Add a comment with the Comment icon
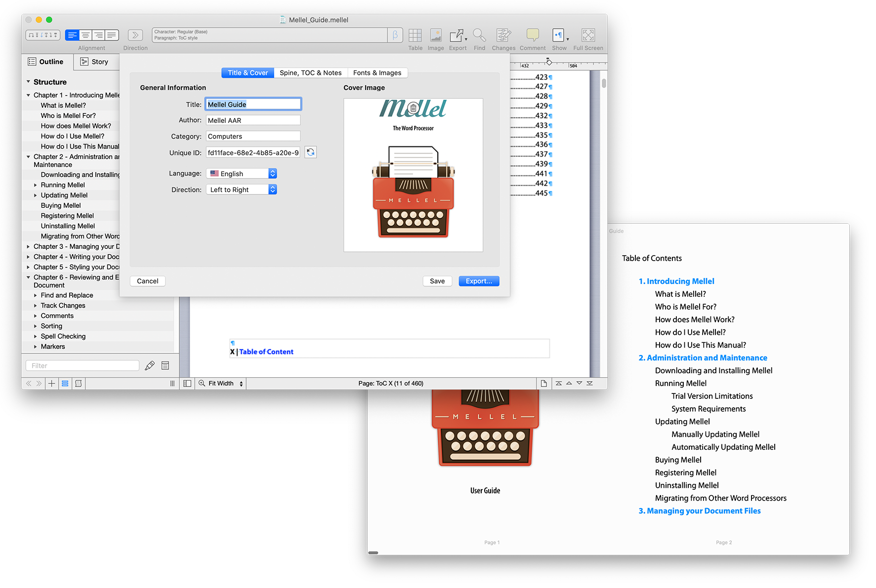This screenshot has height=588, width=876. [x=533, y=35]
